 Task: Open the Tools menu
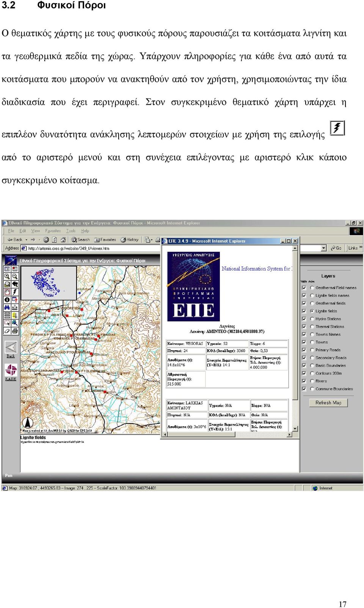point(71,231)
